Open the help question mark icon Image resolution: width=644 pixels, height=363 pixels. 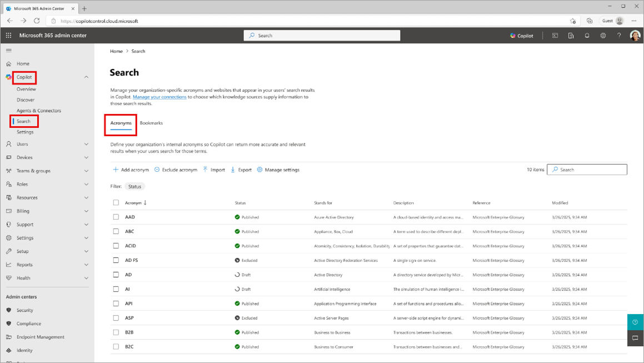tap(619, 36)
